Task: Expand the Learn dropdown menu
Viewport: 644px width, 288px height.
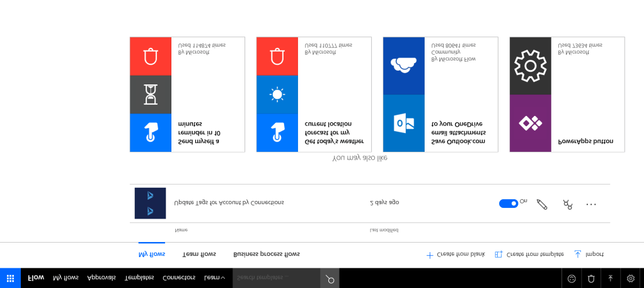Action: (214, 277)
